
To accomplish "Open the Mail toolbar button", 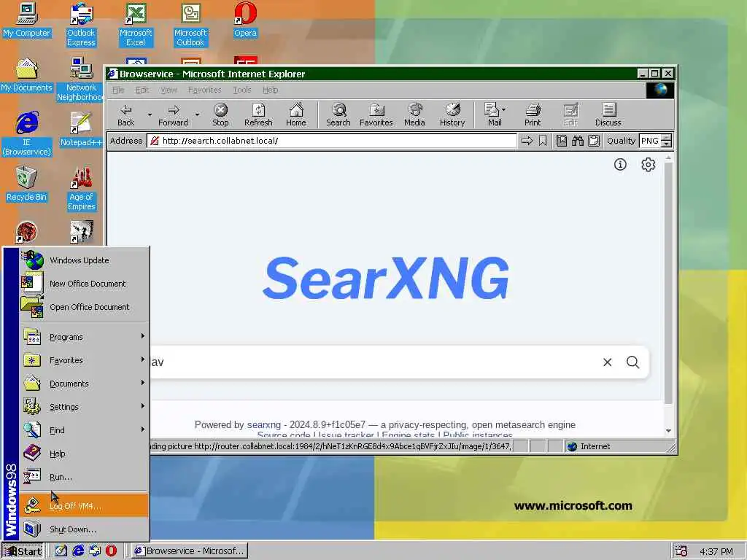I will pyautogui.click(x=492, y=115).
